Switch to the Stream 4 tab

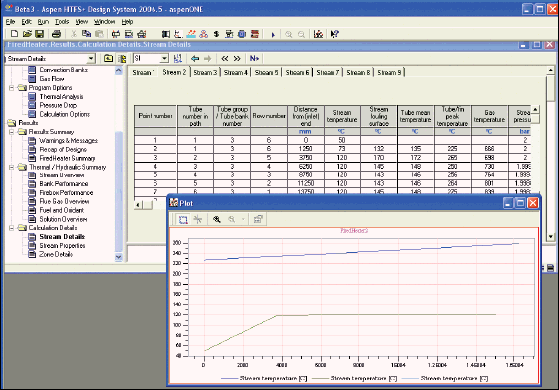coord(236,72)
